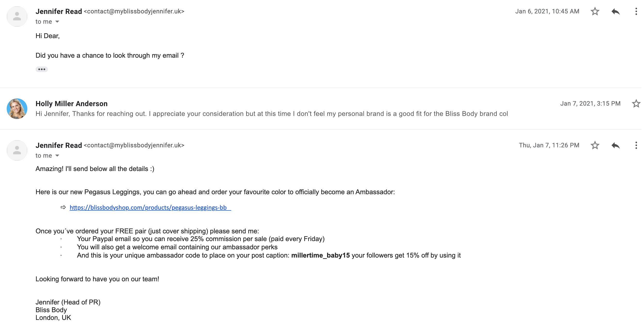This screenshot has height=323, width=644.
Task: Click Jennifer Read name on last email
Action: coord(59,146)
